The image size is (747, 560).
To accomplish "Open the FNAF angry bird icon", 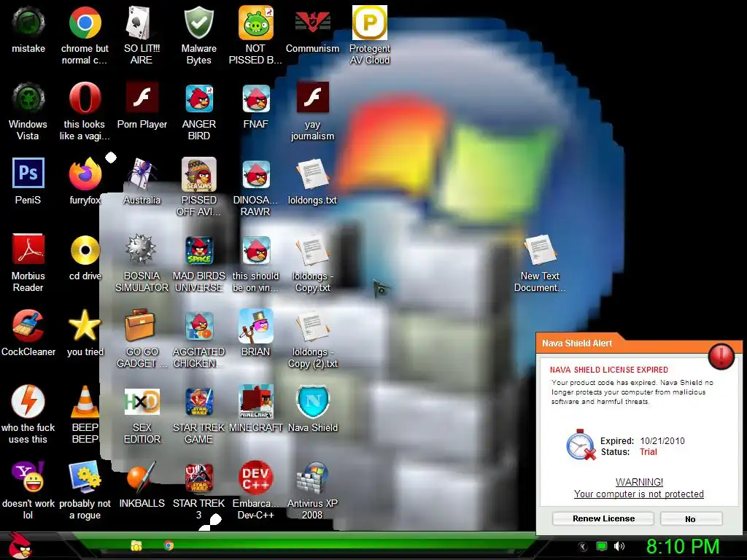I will coord(256,98).
